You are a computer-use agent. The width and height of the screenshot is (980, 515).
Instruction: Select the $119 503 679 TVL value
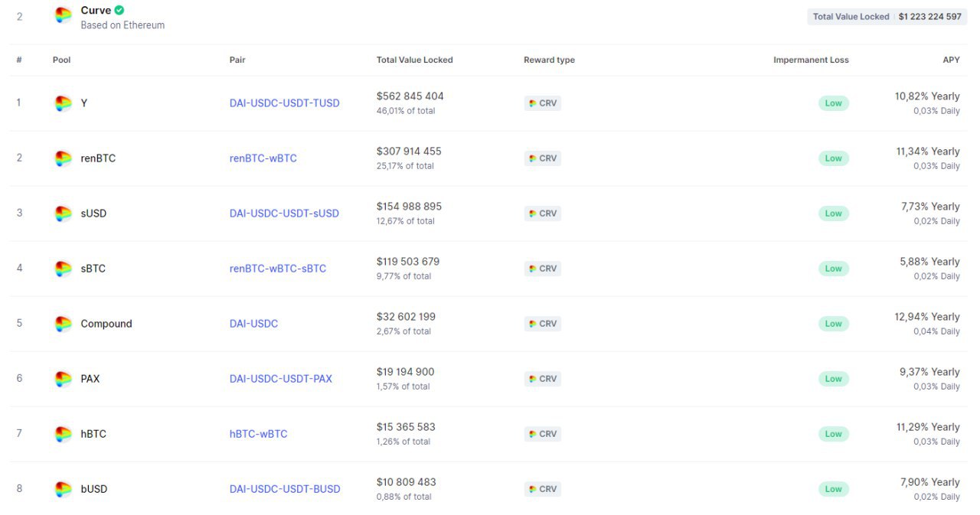click(x=408, y=262)
